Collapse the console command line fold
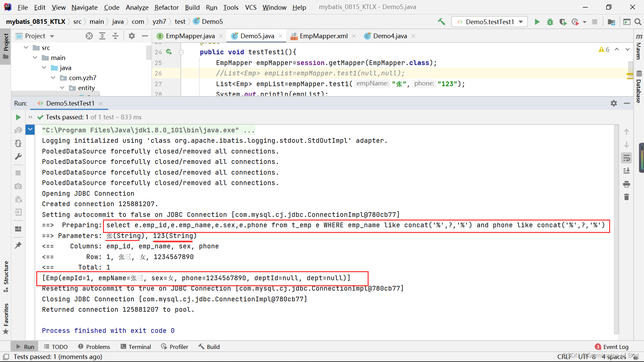Viewport: 644px width, 362px height. 30,129
